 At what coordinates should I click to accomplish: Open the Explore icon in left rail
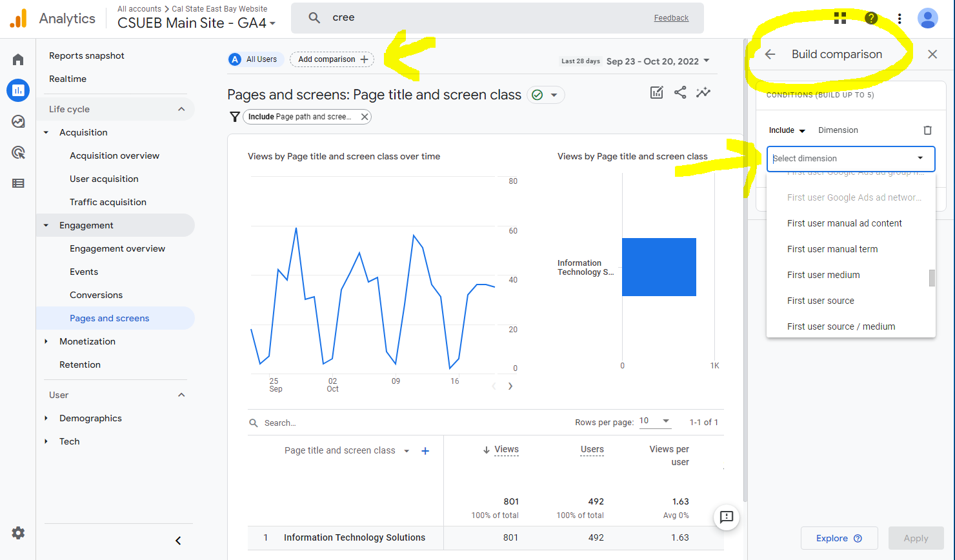click(18, 121)
